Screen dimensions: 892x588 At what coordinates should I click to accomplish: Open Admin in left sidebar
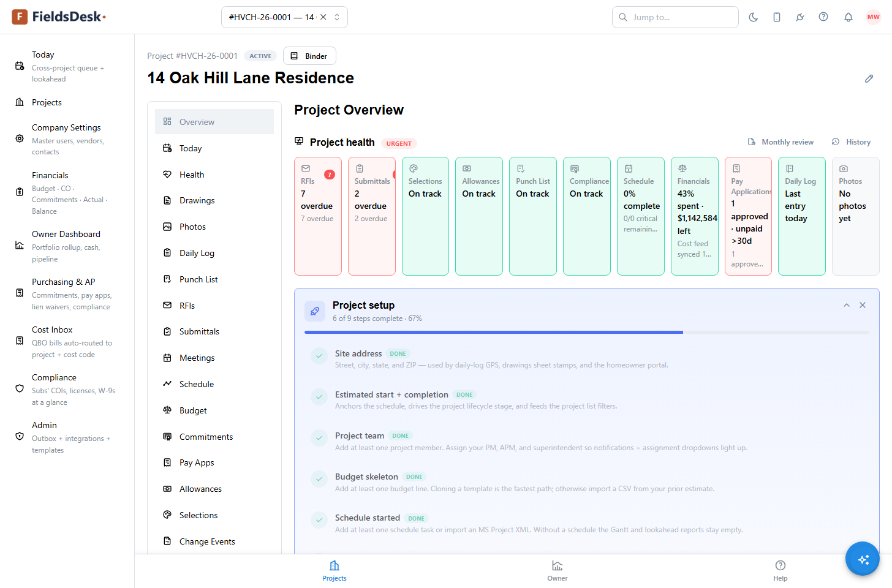pos(67,437)
